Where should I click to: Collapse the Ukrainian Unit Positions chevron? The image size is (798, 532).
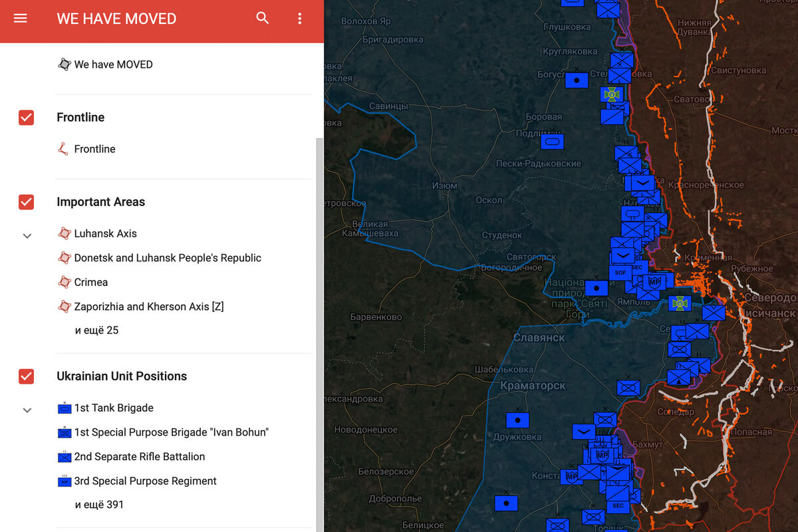[x=27, y=410]
